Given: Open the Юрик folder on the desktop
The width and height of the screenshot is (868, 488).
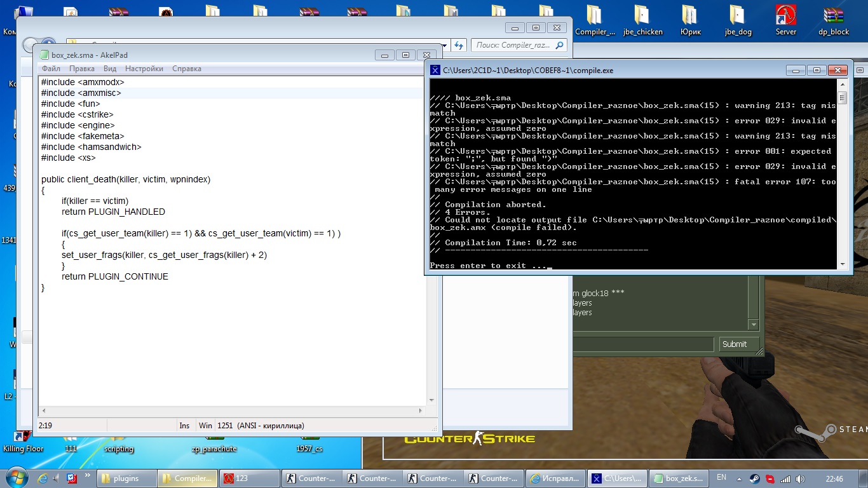Looking at the screenshot, I should [690, 20].
